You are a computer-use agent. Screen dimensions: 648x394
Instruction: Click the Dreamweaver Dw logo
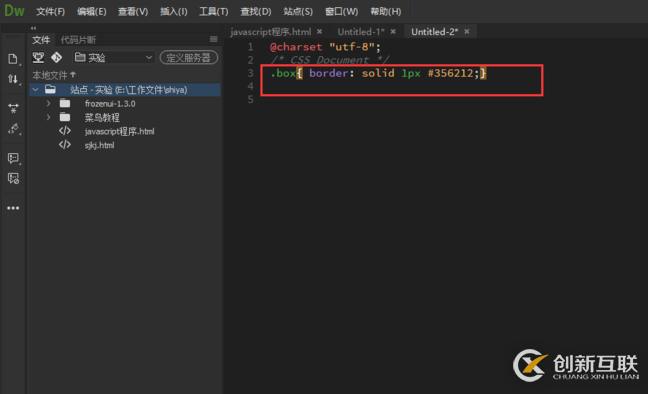[14, 11]
